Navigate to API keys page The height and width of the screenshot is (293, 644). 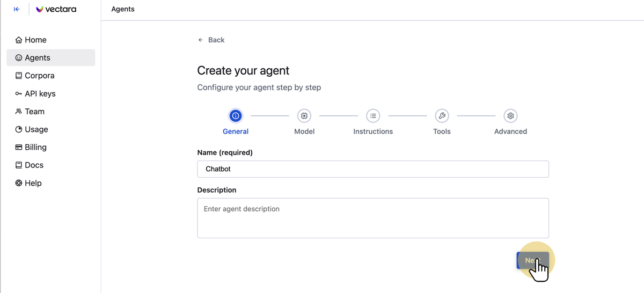[x=40, y=93]
